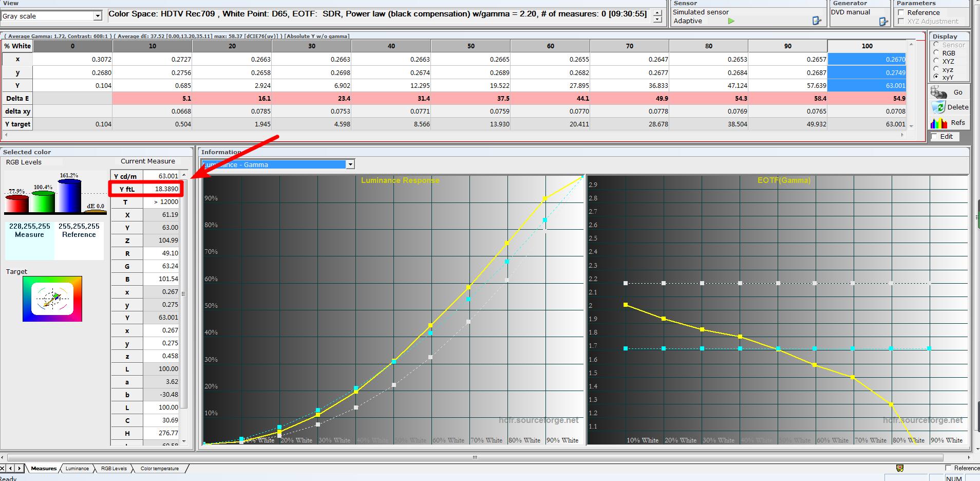Select the Z value 104.99

(x=161, y=240)
